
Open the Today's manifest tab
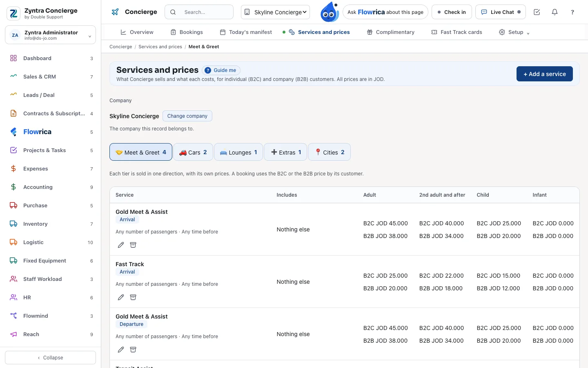246,32
